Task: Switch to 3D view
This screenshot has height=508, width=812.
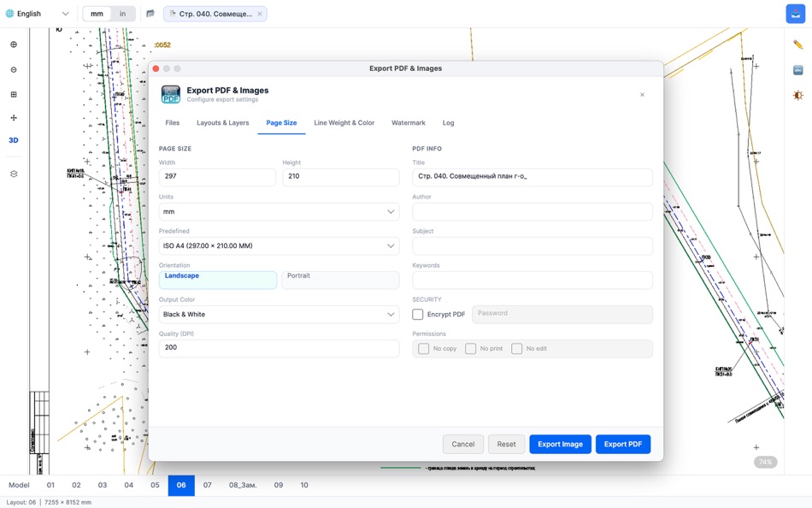Action: point(14,140)
